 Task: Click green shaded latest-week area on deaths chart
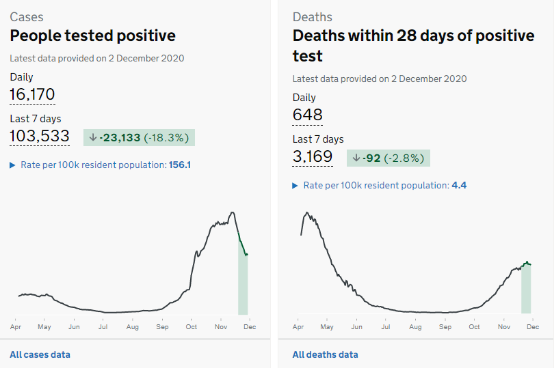pyautogui.click(x=526, y=288)
